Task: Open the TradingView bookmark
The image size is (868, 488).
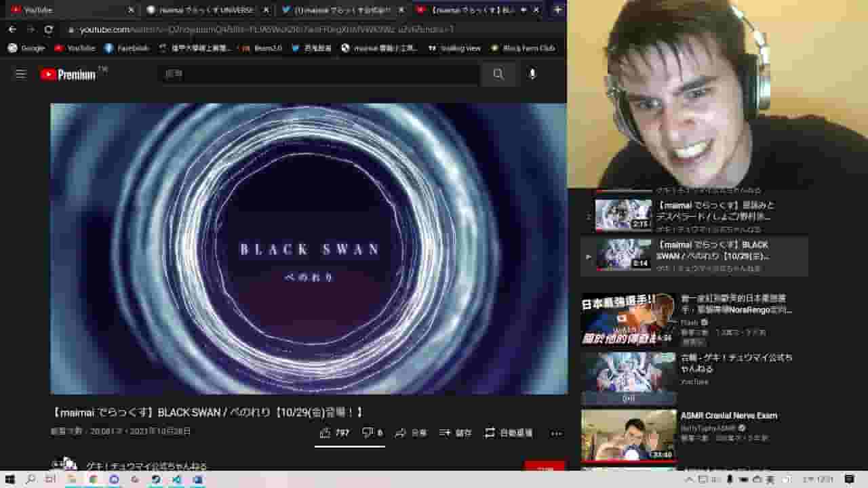Action: (454, 48)
